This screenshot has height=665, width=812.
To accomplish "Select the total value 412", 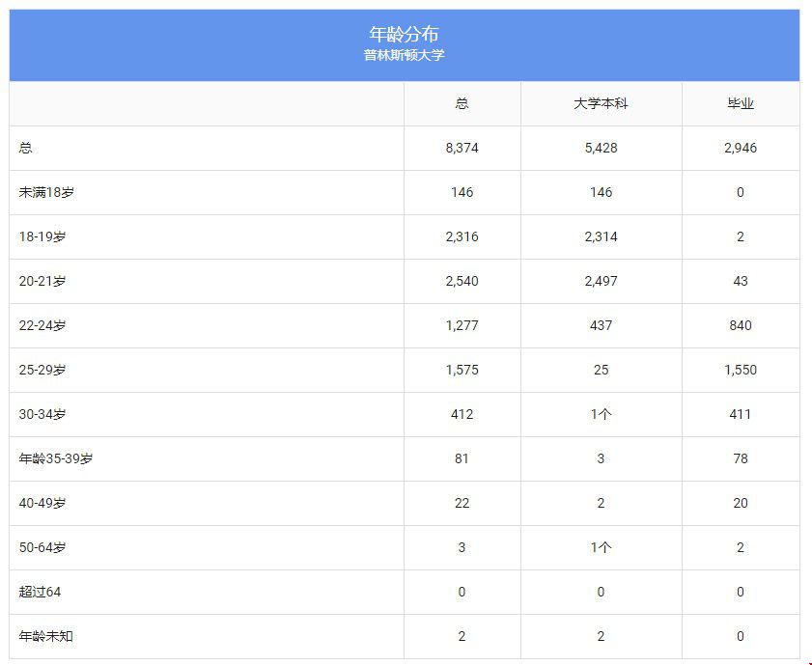I will [462, 414].
